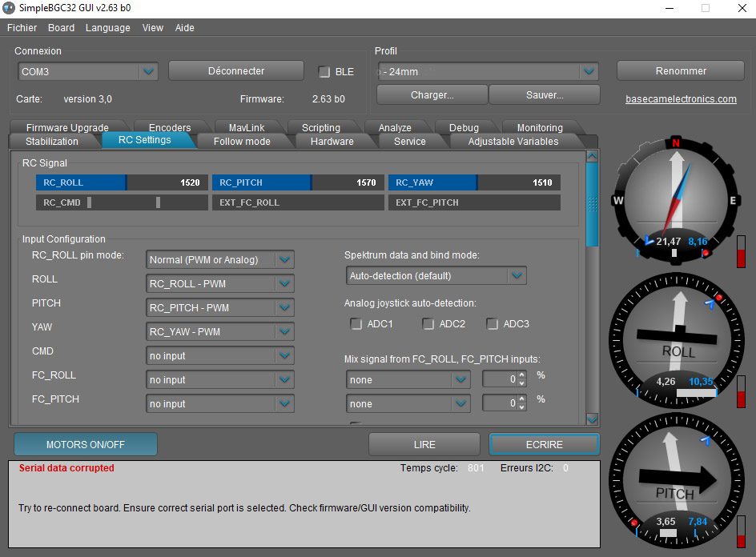Open the Board menu
This screenshot has height=557, width=756.
(61, 28)
